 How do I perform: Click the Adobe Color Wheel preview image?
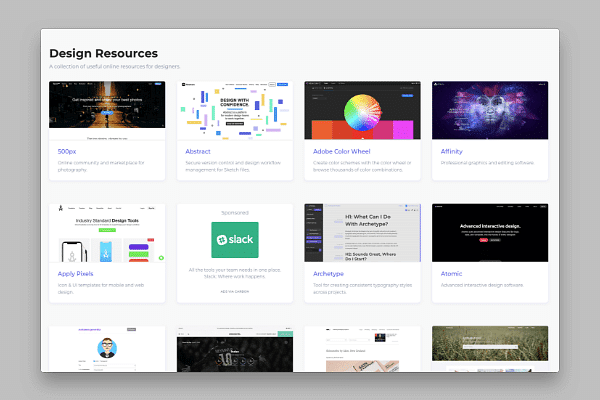click(362, 110)
